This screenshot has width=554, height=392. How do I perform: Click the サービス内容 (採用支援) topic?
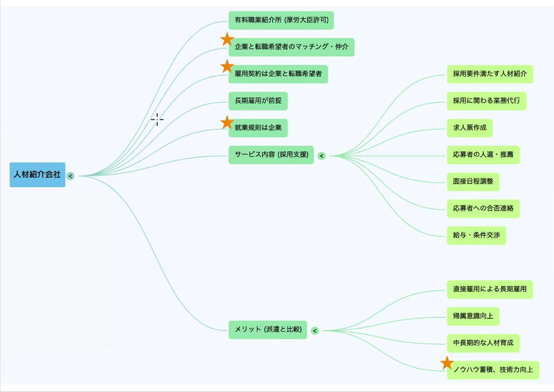click(271, 155)
